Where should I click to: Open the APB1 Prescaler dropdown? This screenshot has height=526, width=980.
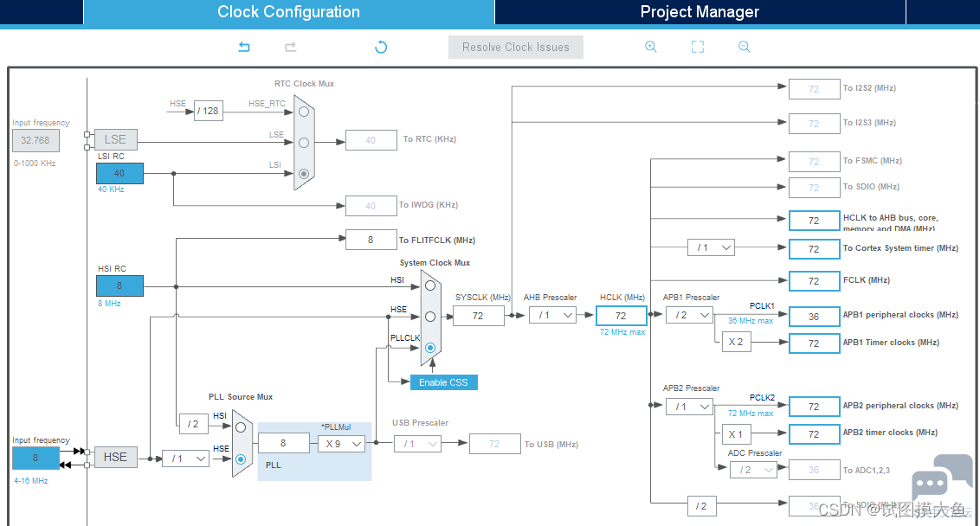(689, 316)
